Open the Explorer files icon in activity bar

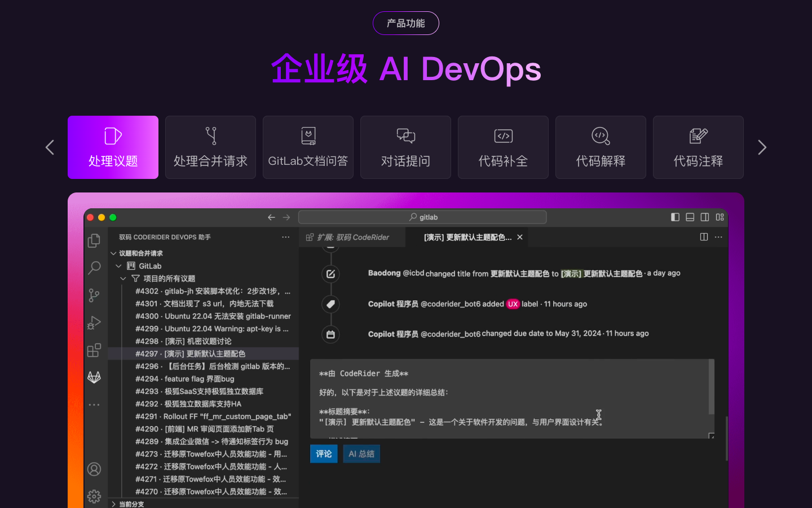point(94,240)
